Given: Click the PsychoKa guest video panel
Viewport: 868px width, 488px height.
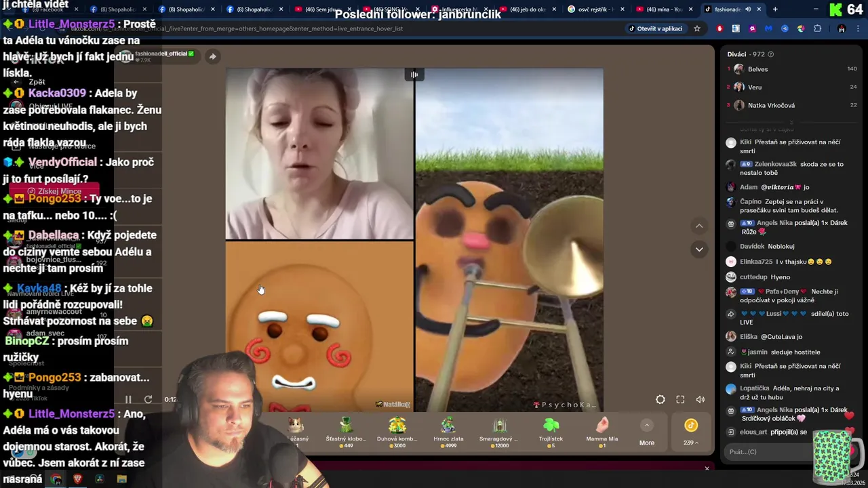Looking at the screenshot, I should [x=509, y=240].
